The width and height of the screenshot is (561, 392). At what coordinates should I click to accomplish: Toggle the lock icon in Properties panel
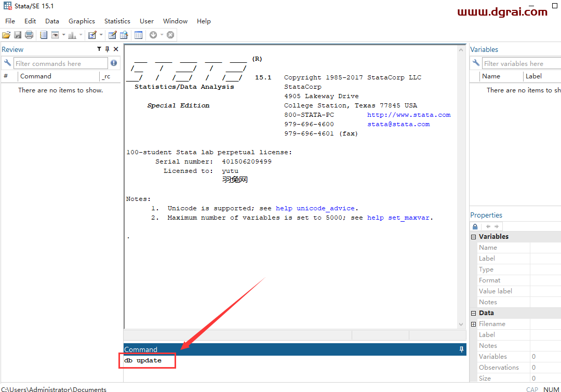click(x=475, y=226)
